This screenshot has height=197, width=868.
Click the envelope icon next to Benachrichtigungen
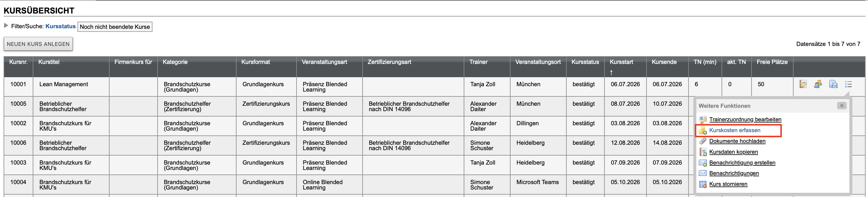click(703, 173)
